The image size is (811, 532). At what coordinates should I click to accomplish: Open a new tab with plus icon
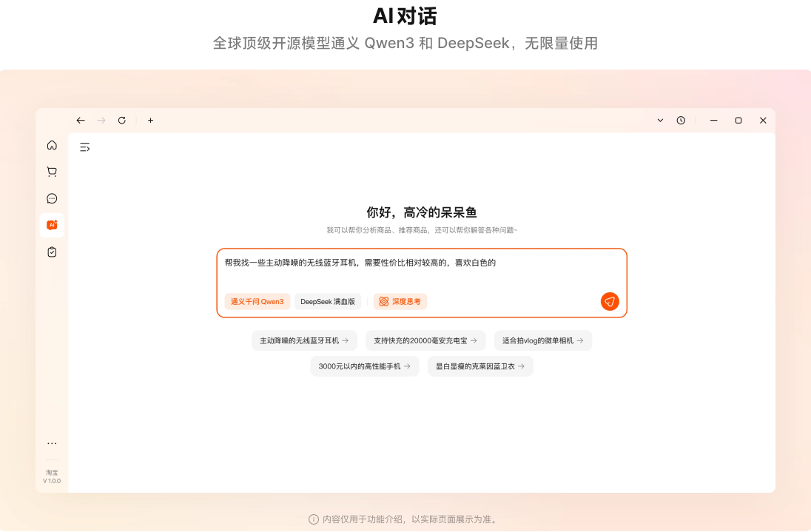click(150, 121)
